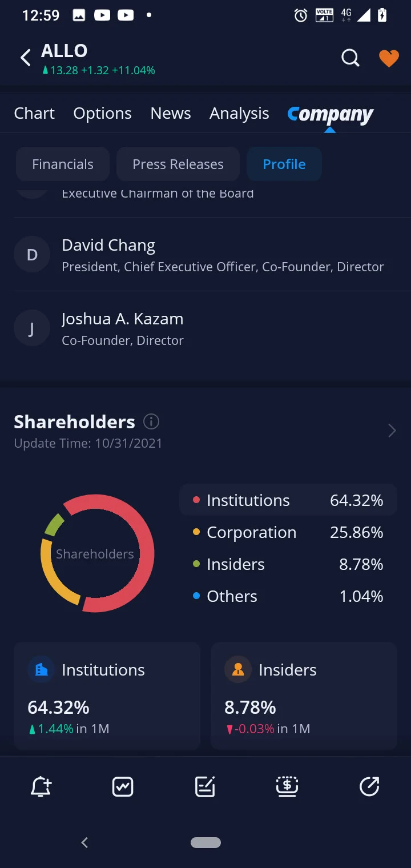The height and width of the screenshot is (868, 411).
Task: Go to the Analysis tab
Action: 239,113
